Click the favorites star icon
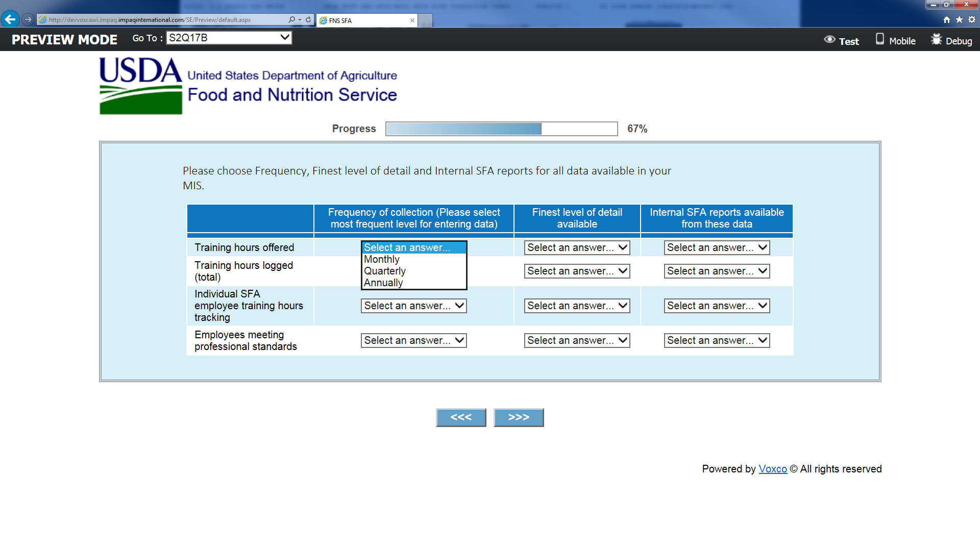Screen dimensions: 980x551 tap(959, 19)
